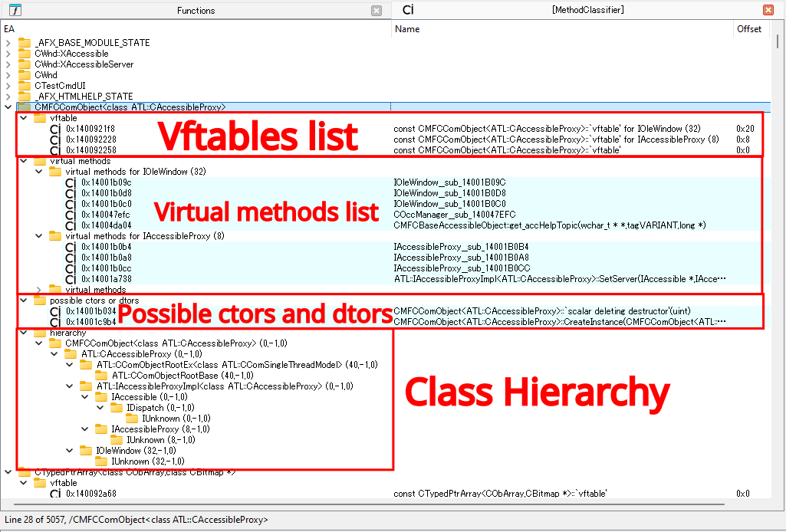Expand the CWnd::XAccessible node

click(8, 54)
